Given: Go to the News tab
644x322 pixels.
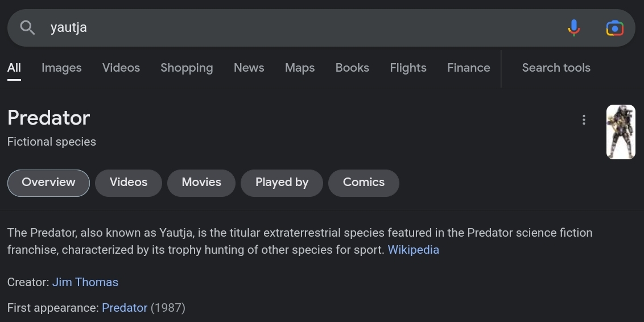Looking at the screenshot, I should point(249,68).
